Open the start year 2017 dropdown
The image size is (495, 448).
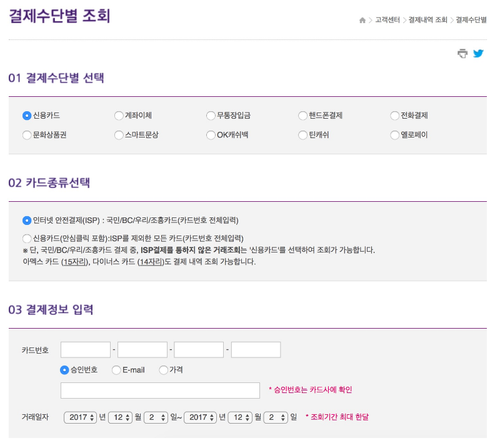pyautogui.click(x=80, y=418)
